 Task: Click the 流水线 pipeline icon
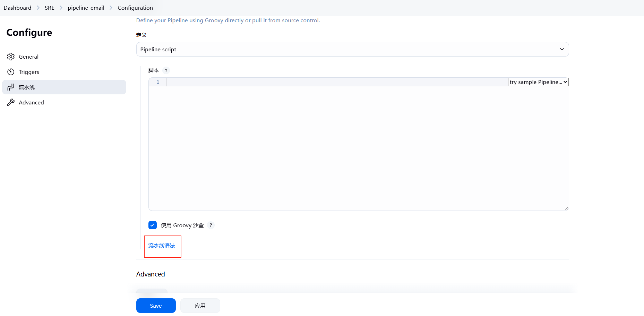pos(11,87)
